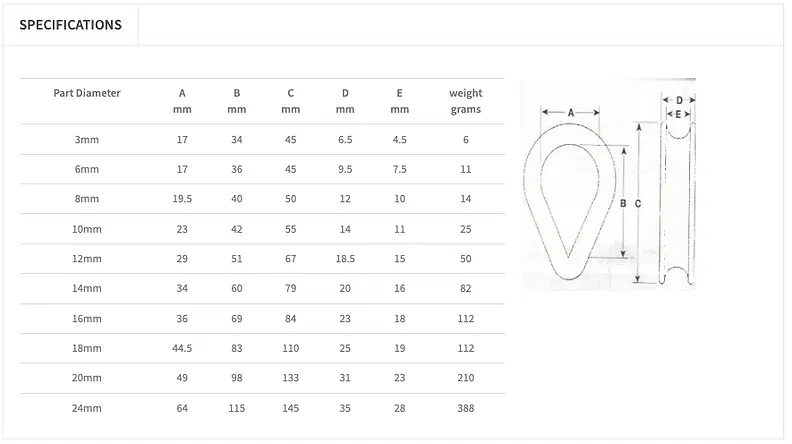Open the SPECIFICATIONS tab
This screenshot has width=792, height=444.
tap(71, 25)
